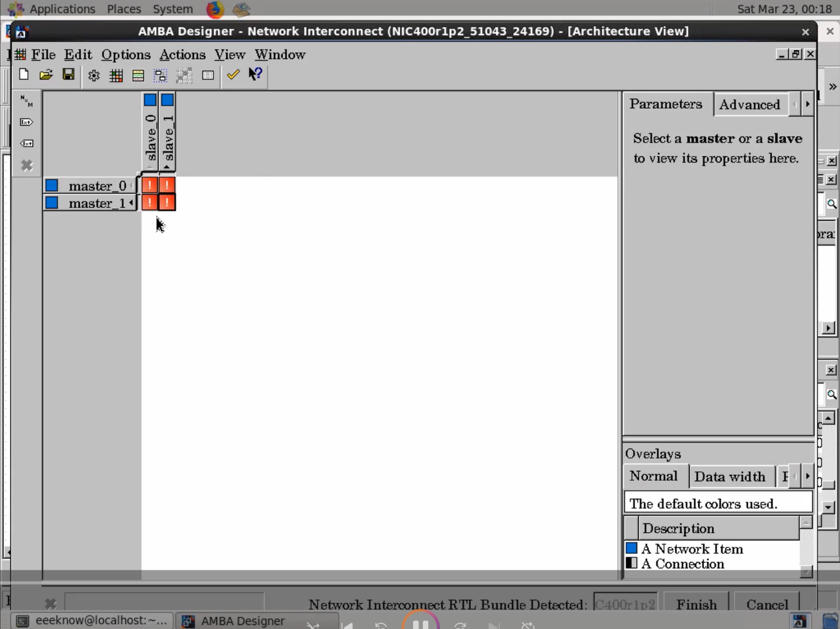Click the master_1 to slave_1 connection cell
This screenshot has width=840, height=629.
click(167, 202)
